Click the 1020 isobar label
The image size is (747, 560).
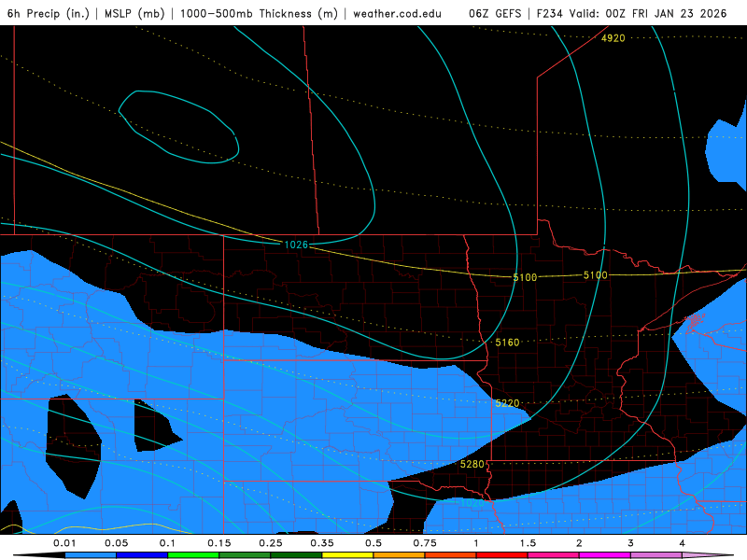pos(472,503)
